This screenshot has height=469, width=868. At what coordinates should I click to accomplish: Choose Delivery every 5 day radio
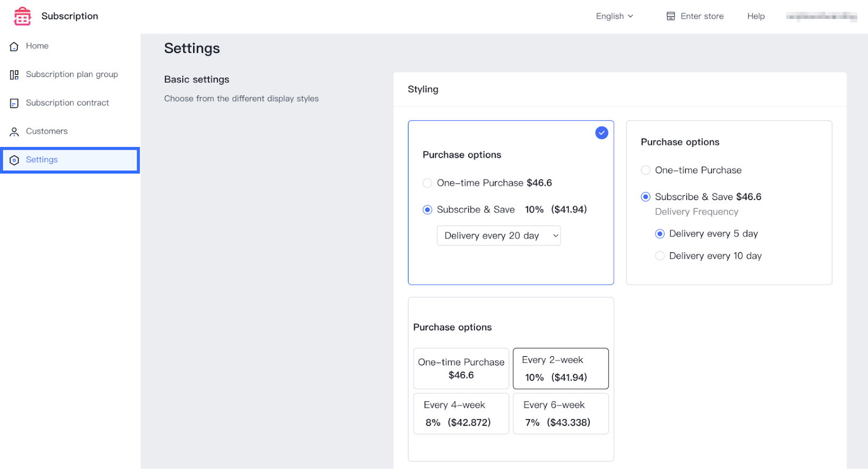click(660, 234)
